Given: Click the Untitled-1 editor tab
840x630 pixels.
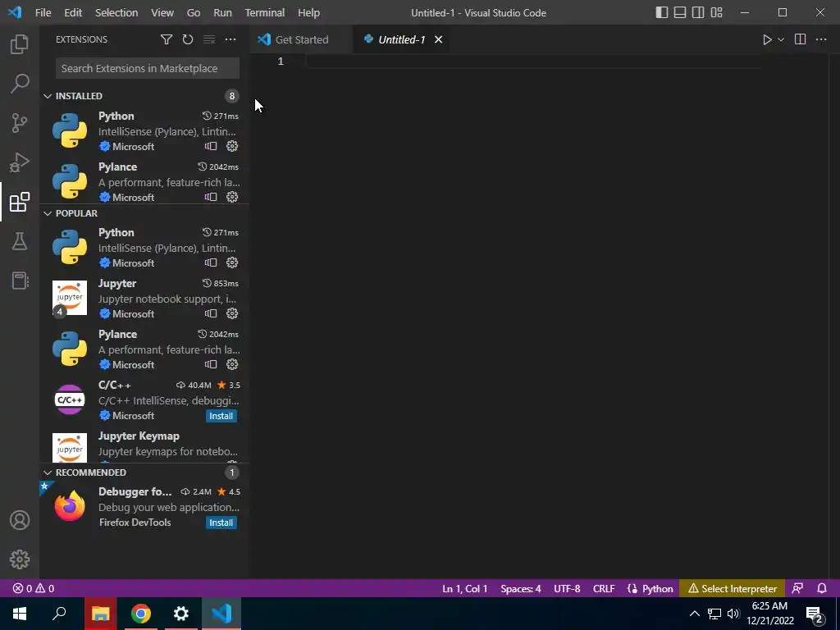Looking at the screenshot, I should coord(401,39).
